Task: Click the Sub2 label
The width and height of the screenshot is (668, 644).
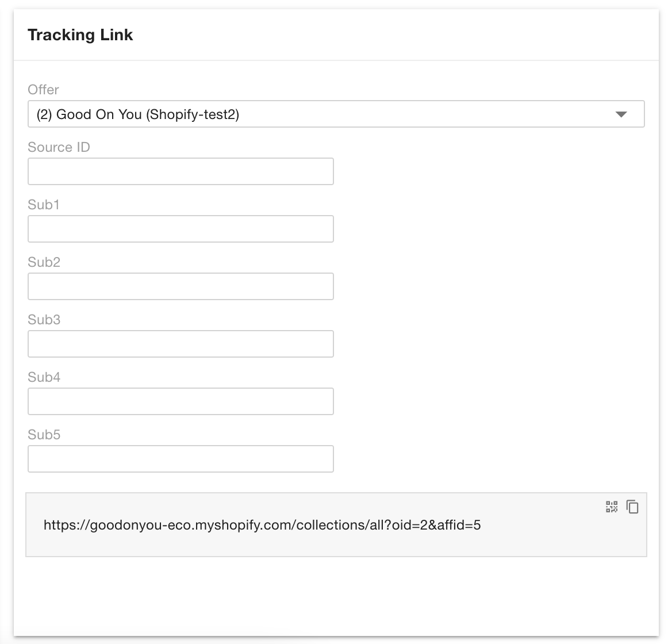Action: pyautogui.click(x=44, y=262)
